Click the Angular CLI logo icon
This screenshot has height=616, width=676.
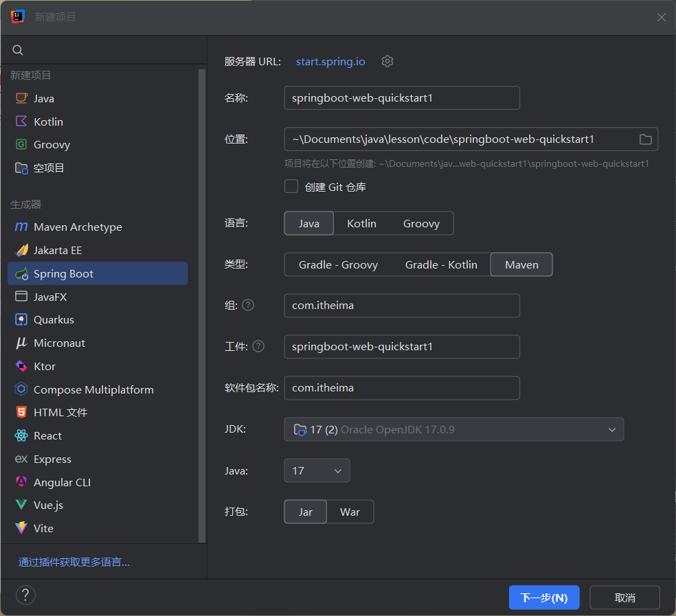pos(21,481)
